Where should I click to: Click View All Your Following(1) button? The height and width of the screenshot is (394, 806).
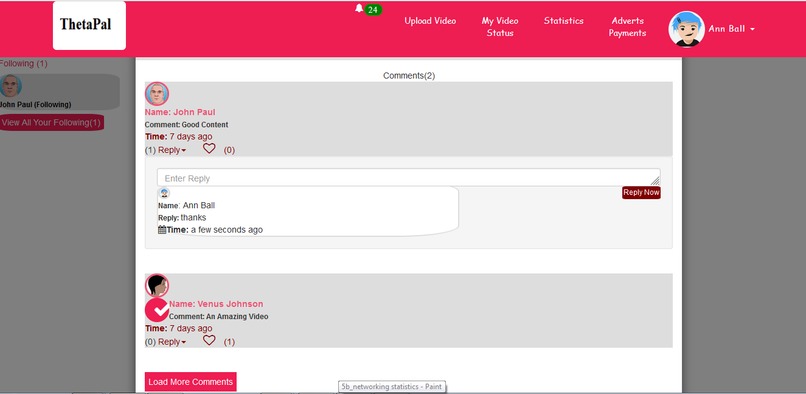click(x=51, y=122)
